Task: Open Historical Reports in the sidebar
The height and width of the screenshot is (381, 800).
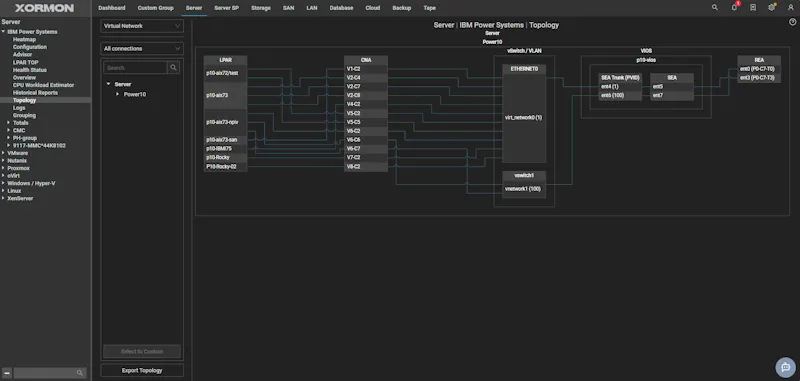Action: [35, 93]
